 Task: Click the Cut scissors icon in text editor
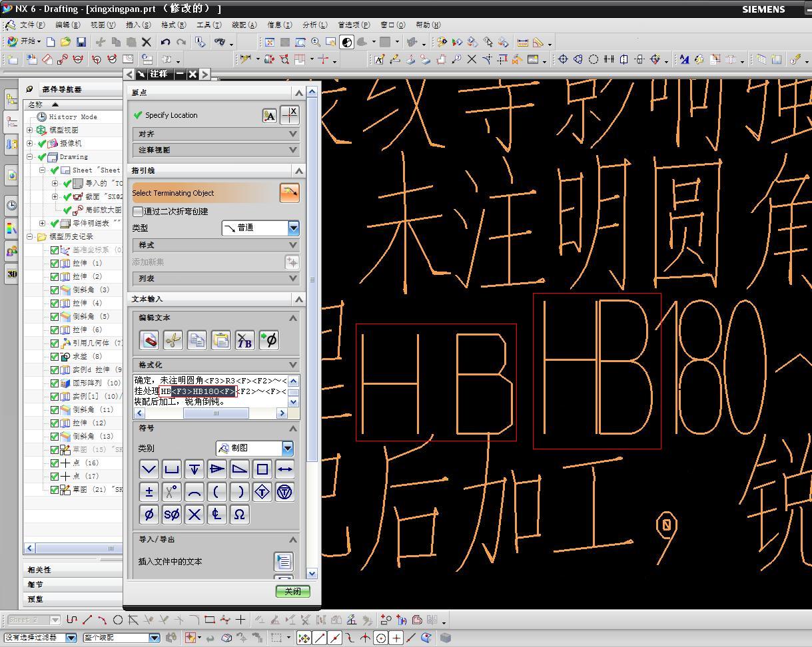(173, 340)
